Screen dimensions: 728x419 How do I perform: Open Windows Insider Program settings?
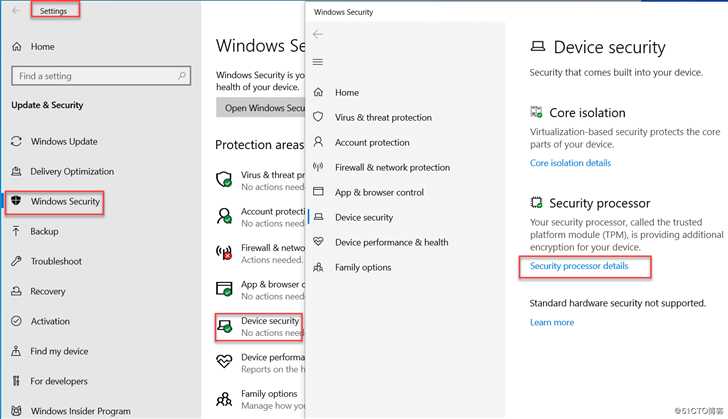[x=80, y=411]
